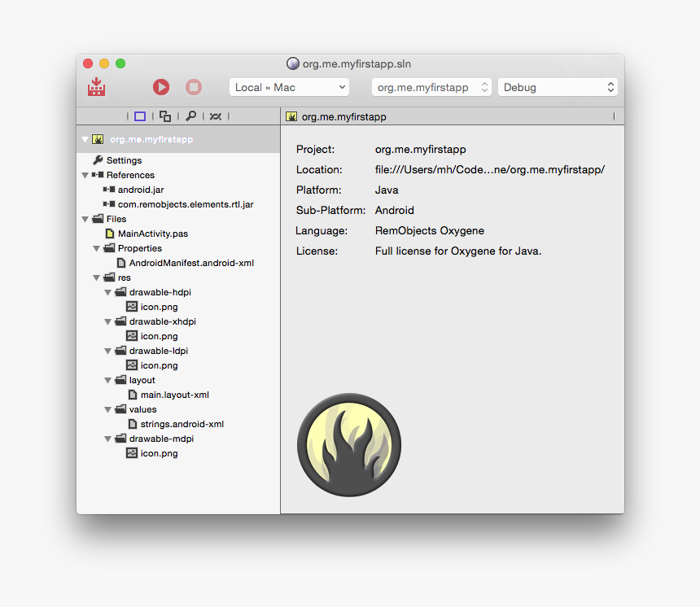Stop execution with the Stop button
Image resolution: width=700 pixels, height=607 pixels.
point(194,87)
